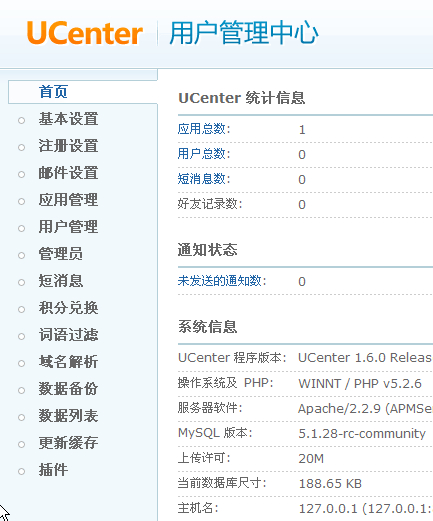Viewport: 433px width, 521px height.
Task: Open 积分兑换 settings
Action: pyautogui.click(x=68, y=308)
